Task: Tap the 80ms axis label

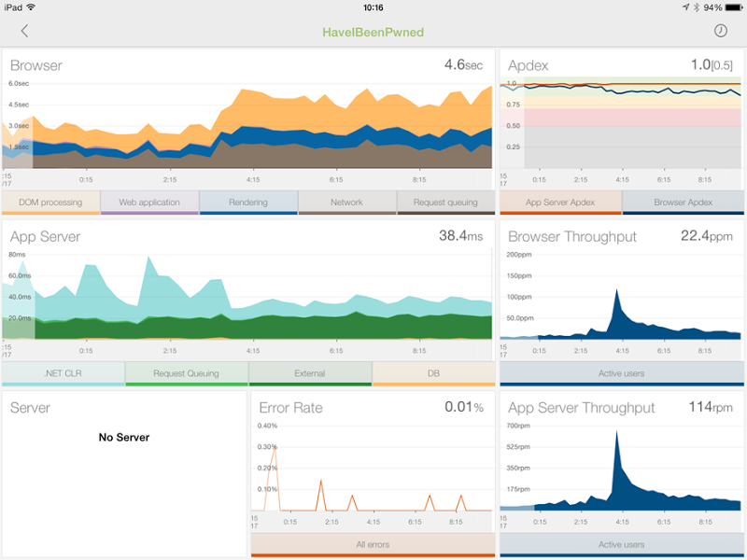Action: pyautogui.click(x=17, y=255)
